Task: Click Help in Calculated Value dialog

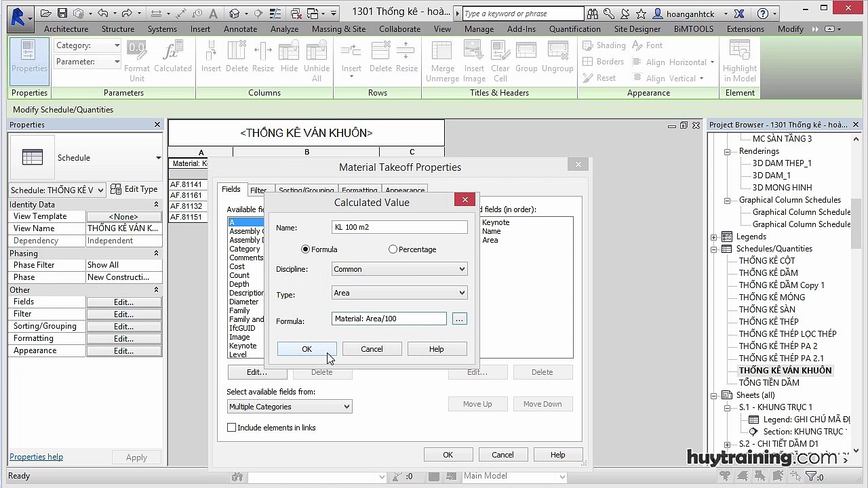Action: coord(437,349)
